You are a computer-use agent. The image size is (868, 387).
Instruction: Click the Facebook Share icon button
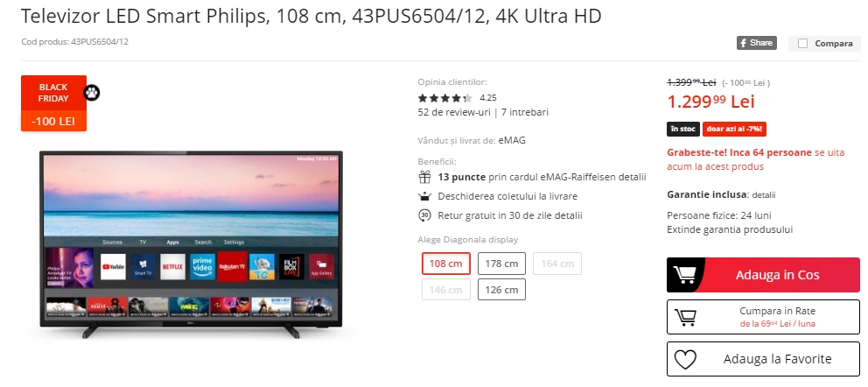tap(756, 43)
